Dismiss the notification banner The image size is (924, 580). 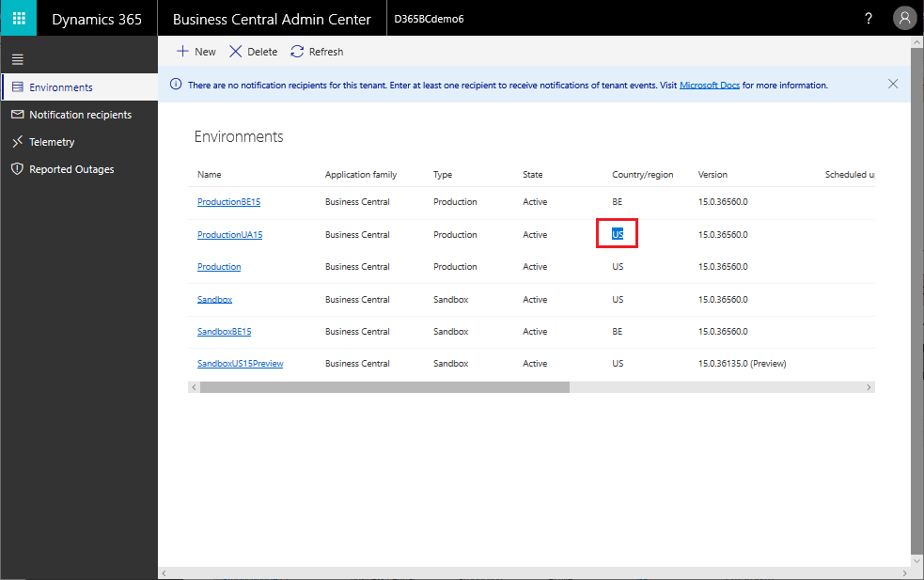pos(893,85)
